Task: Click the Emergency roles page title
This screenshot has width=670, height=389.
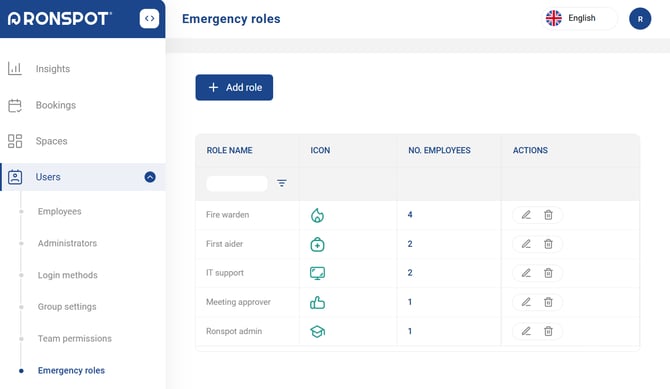Action: click(231, 19)
